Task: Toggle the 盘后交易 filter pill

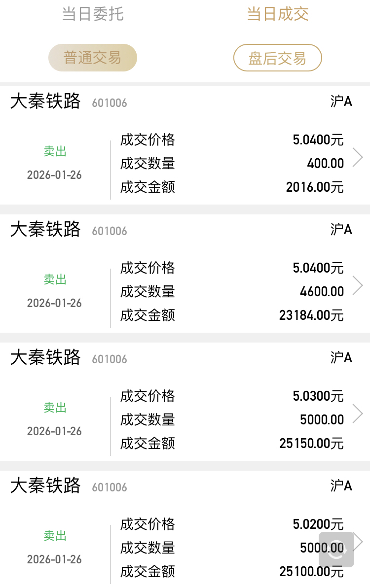Action: click(x=278, y=58)
